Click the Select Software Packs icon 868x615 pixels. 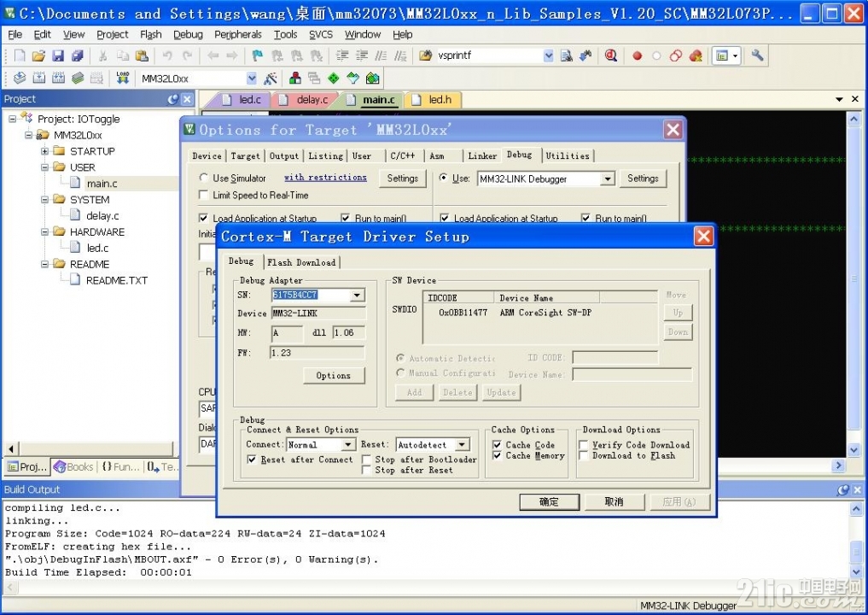(x=352, y=78)
